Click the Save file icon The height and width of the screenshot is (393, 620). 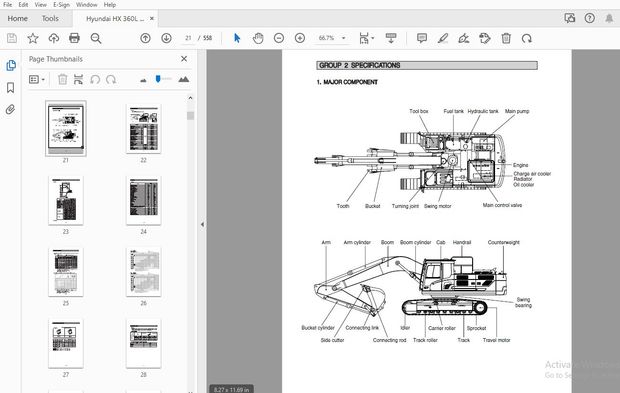pos(12,38)
